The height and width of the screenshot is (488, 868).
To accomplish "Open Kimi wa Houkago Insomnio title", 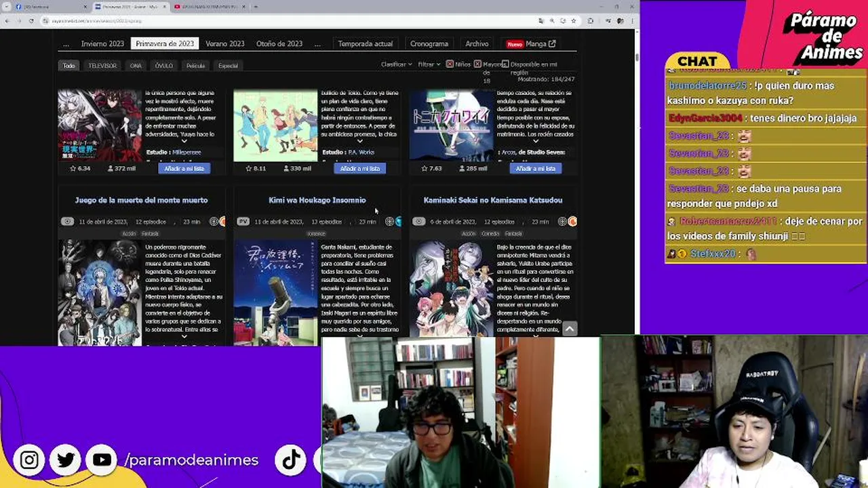I will (x=317, y=200).
